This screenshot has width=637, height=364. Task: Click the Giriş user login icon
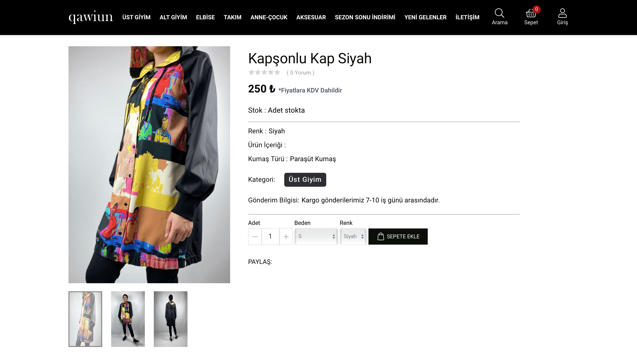562,17
